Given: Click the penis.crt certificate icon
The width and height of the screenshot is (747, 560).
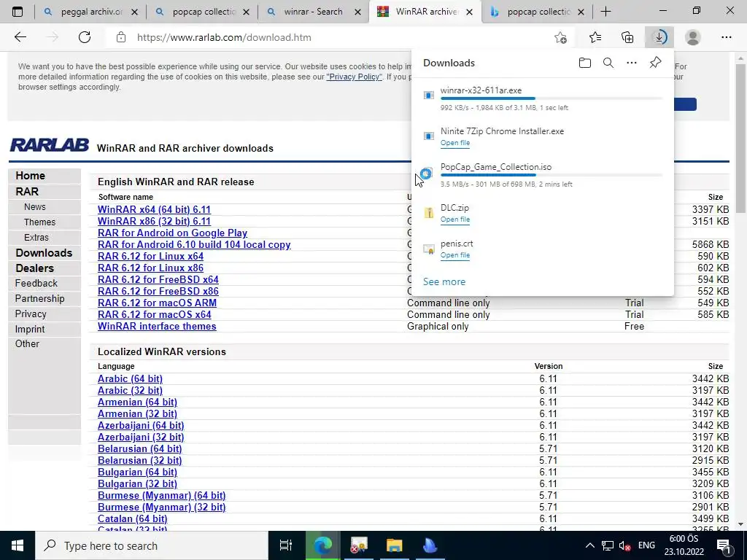Looking at the screenshot, I should [x=429, y=249].
